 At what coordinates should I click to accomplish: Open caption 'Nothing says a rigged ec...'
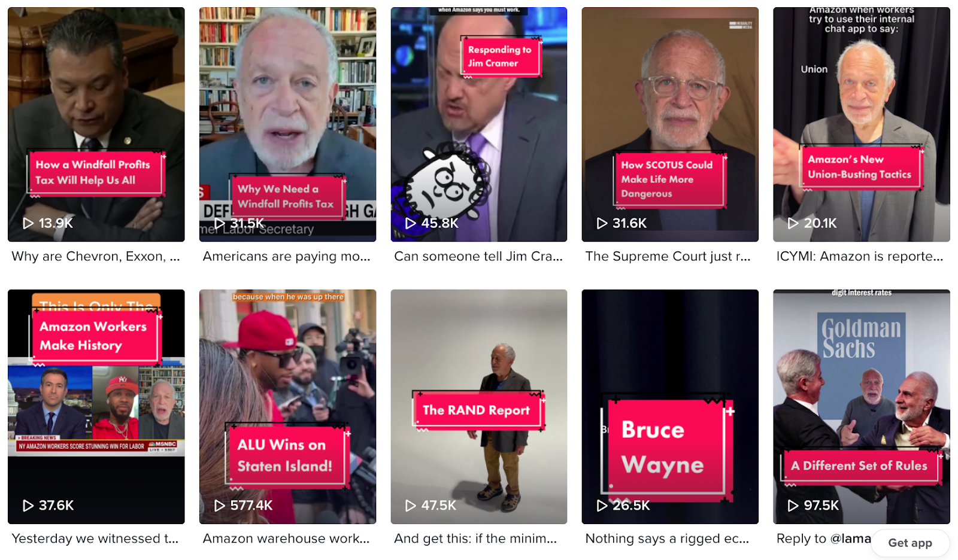[667, 538]
